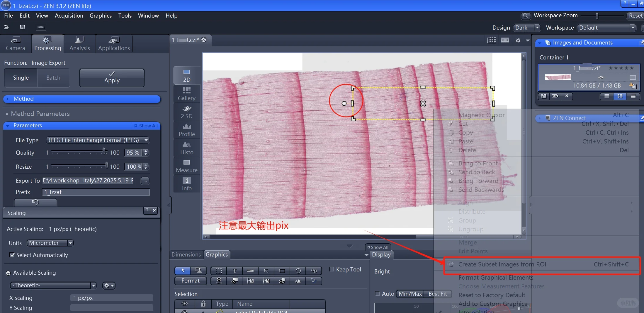Click the Scaling panel help question mark
644x313 pixels.
pos(147,210)
